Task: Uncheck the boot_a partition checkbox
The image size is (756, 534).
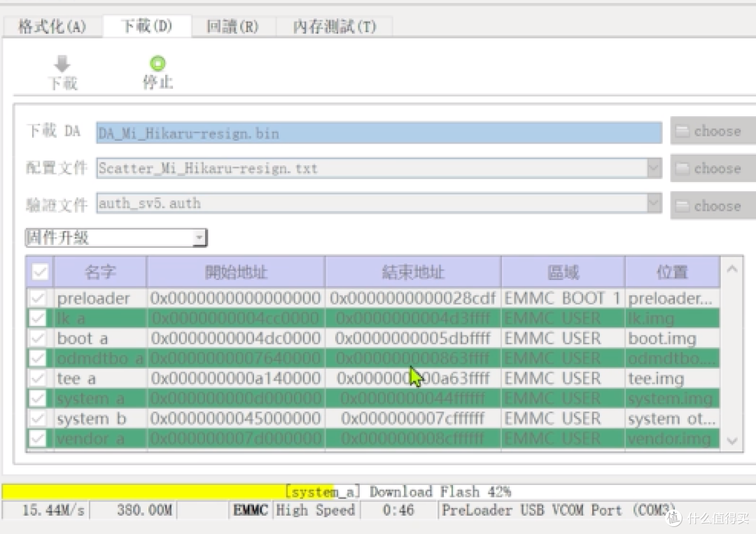Action: click(x=38, y=339)
